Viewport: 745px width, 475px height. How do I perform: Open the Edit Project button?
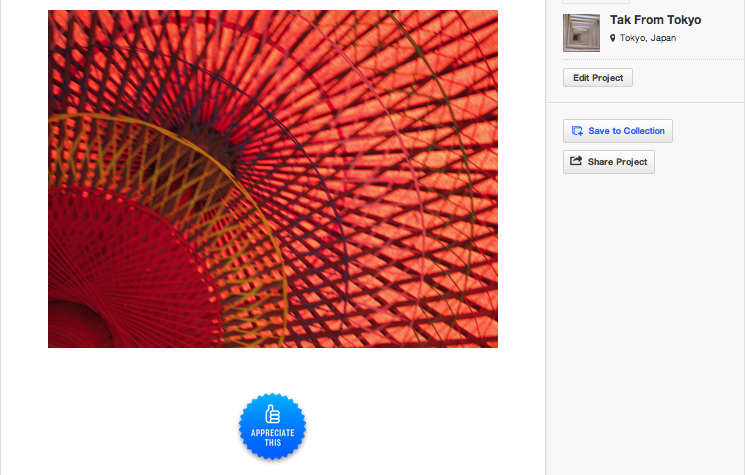tap(598, 77)
